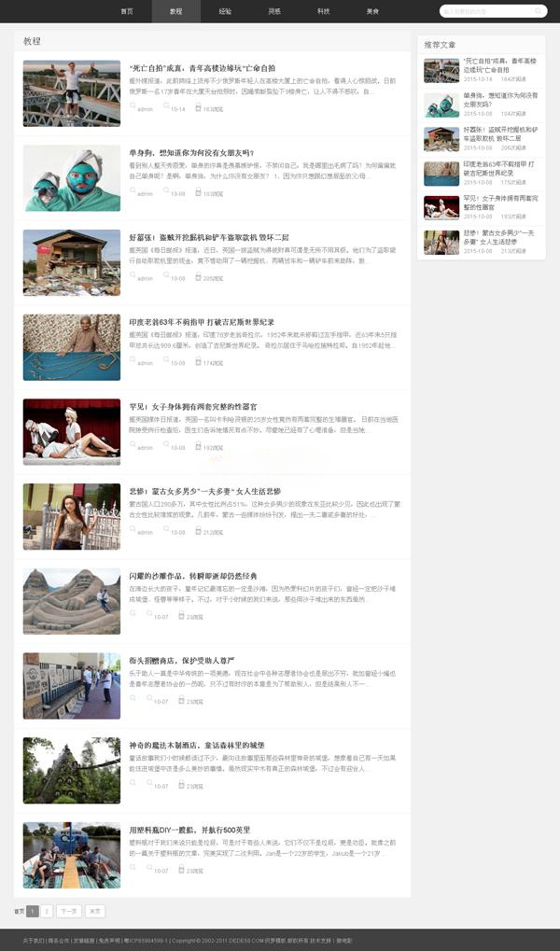Click view count icon under the excavator ATM article
Image resolution: width=560 pixels, height=951 pixels.
pos(198,277)
